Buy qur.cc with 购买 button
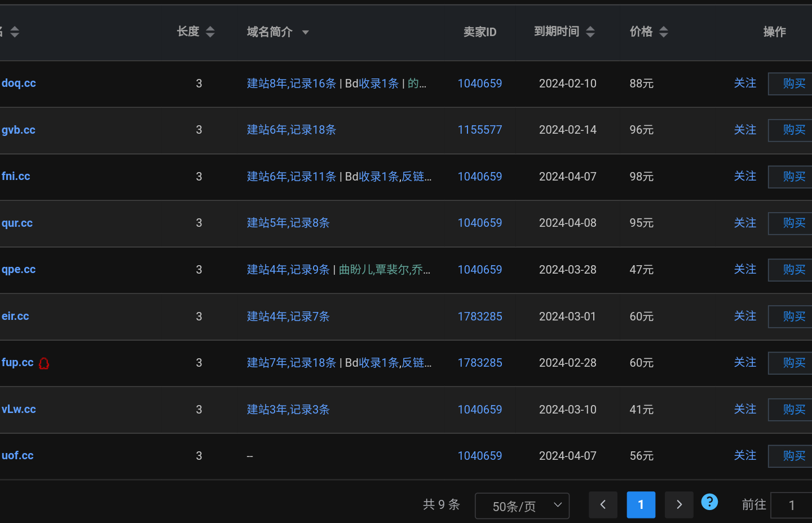Image resolution: width=812 pixels, height=523 pixels. tap(791, 223)
